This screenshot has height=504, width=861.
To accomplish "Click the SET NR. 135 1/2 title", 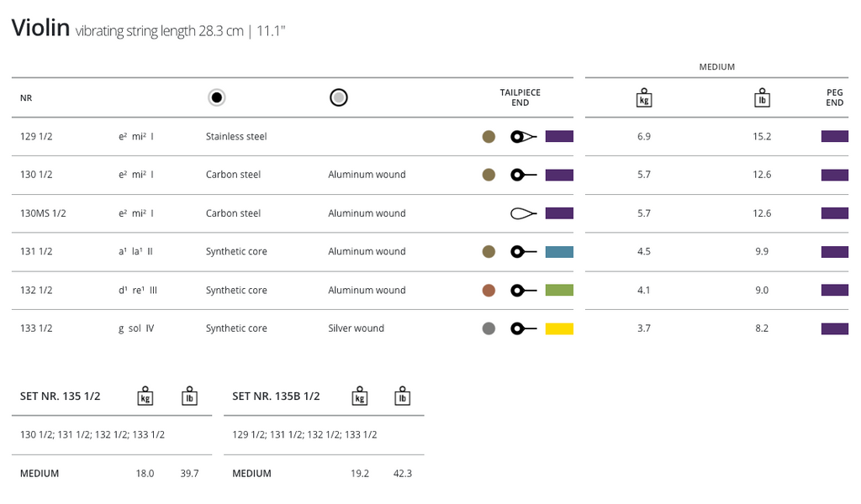I will click(x=61, y=396).
